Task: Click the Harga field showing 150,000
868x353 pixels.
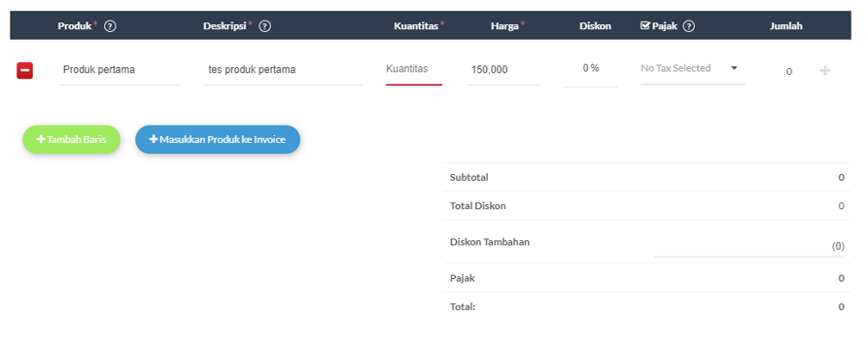Action: pos(503,70)
